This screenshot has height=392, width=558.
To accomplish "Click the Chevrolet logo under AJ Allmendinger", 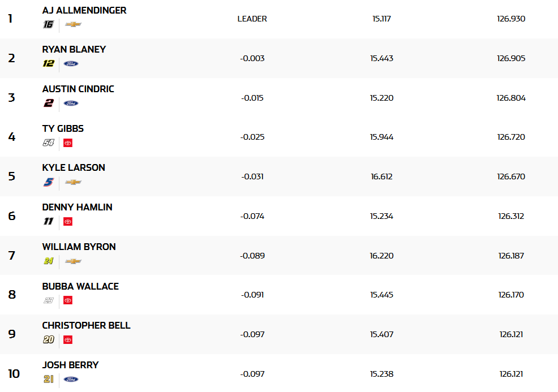I will click(73, 24).
